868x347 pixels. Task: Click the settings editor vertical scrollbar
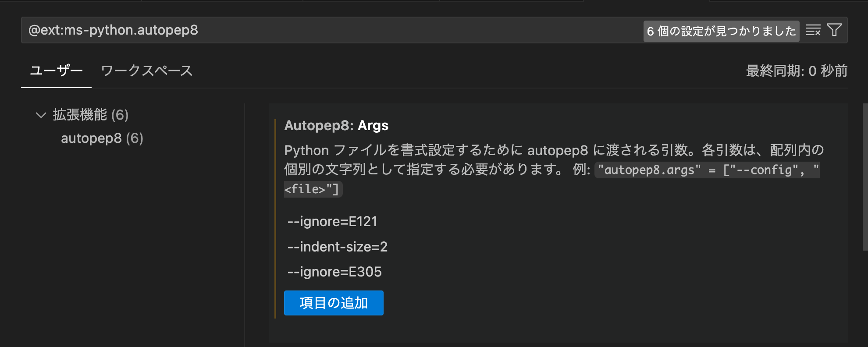tap(865, 177)
